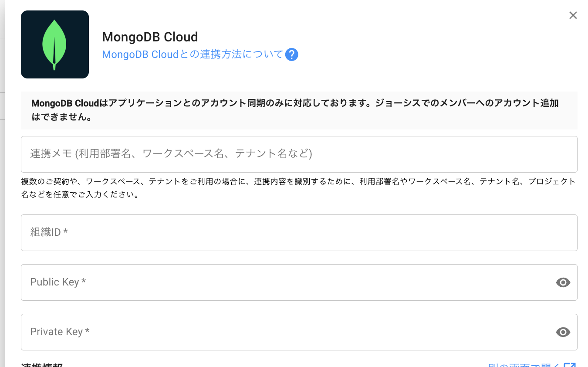This screenshot has height=367, width=588.
Task: Click the bold account-sync-only notice banner
Action: 299,110
